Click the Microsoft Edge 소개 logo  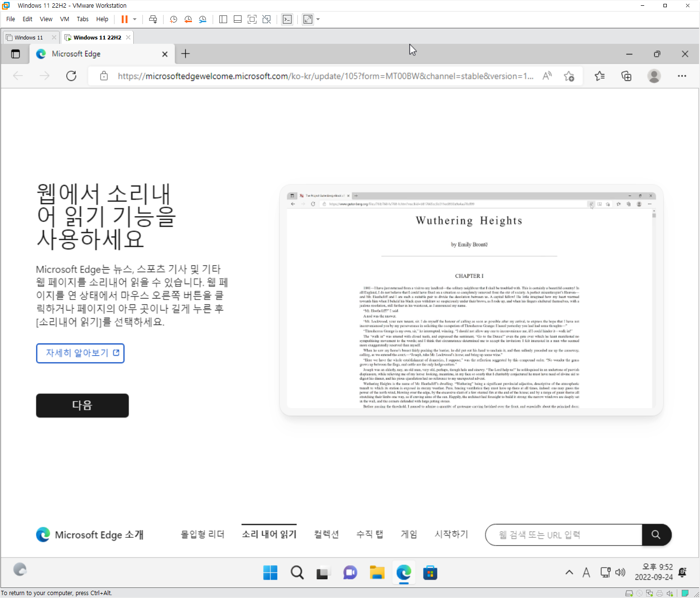click(x=90, y=535)
